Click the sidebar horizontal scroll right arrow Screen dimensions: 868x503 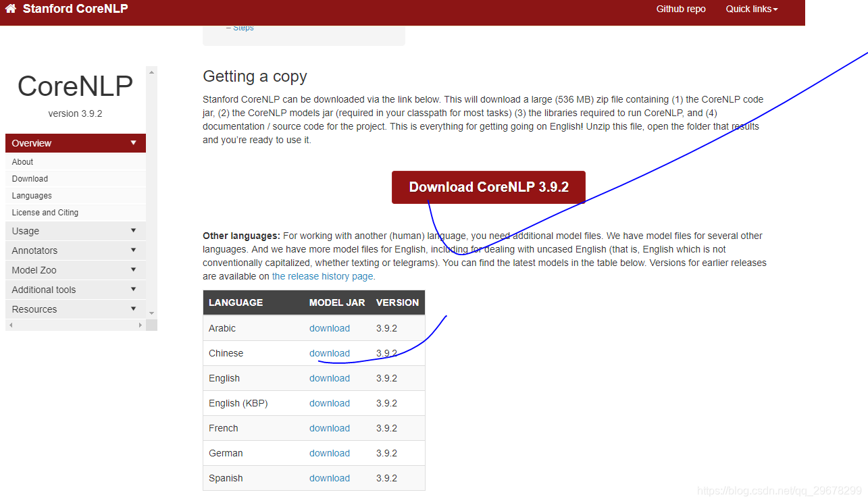click(x=141, y=325)
